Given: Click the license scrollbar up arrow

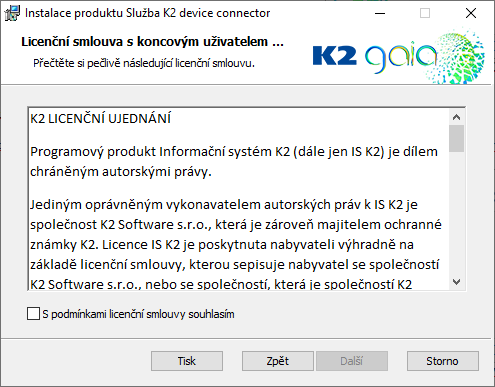Looking at the screenshot, I should point(456,117).
